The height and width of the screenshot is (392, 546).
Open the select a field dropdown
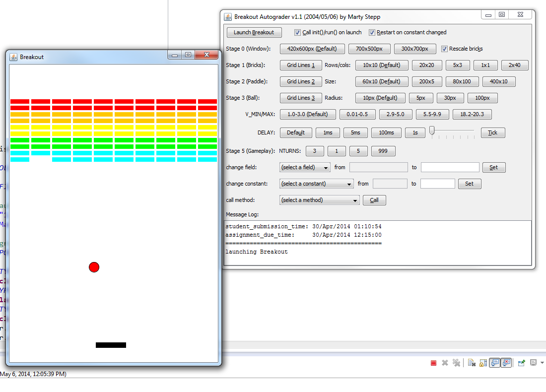click(x=305, y=168)
